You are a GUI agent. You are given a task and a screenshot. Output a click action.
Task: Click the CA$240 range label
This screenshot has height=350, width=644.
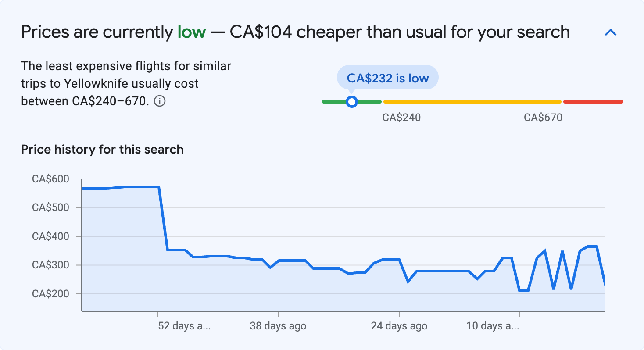(401, 118)
